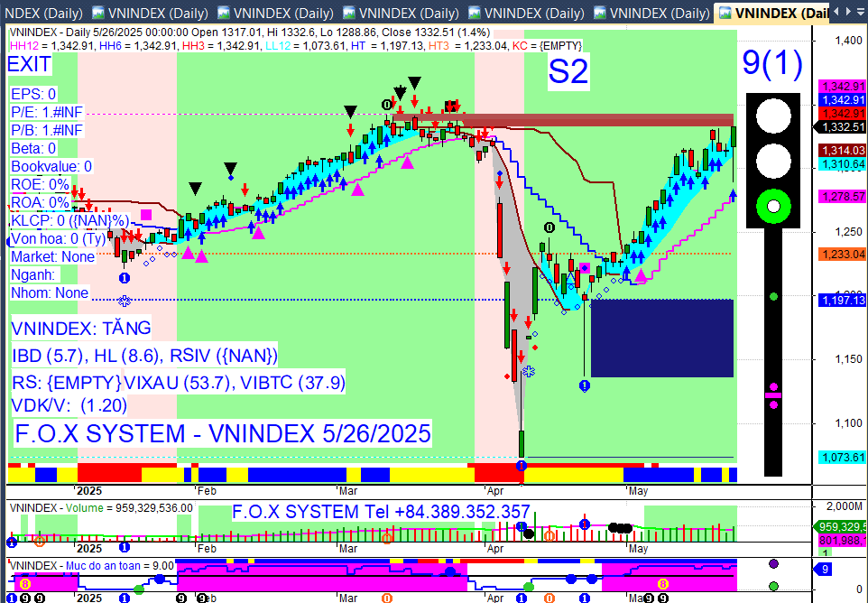
Task: Click the orange 1,233.04 price label
Action: 843,255
